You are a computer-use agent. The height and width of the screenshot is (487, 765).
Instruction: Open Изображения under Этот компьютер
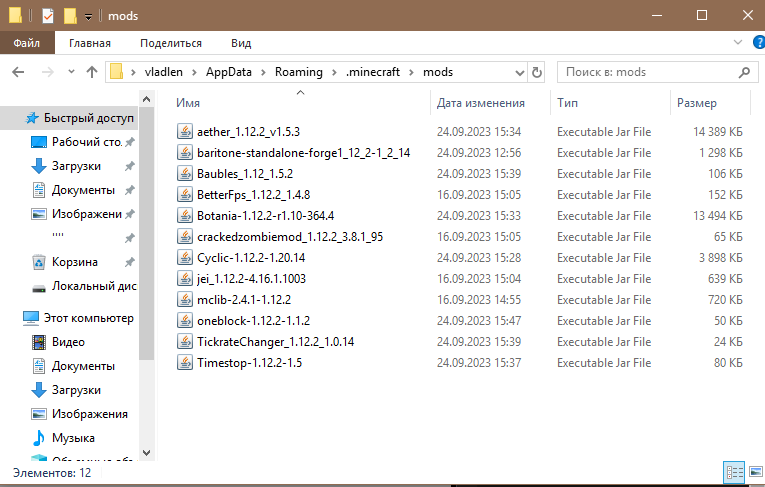[x=90, y=414]
